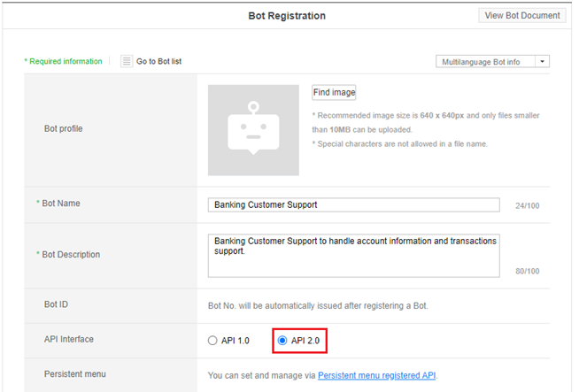Image resolution: width=579 pixels, height=392 pixels.
Task: Open the Persistent menu registered API link
Action: click(376, 375)
